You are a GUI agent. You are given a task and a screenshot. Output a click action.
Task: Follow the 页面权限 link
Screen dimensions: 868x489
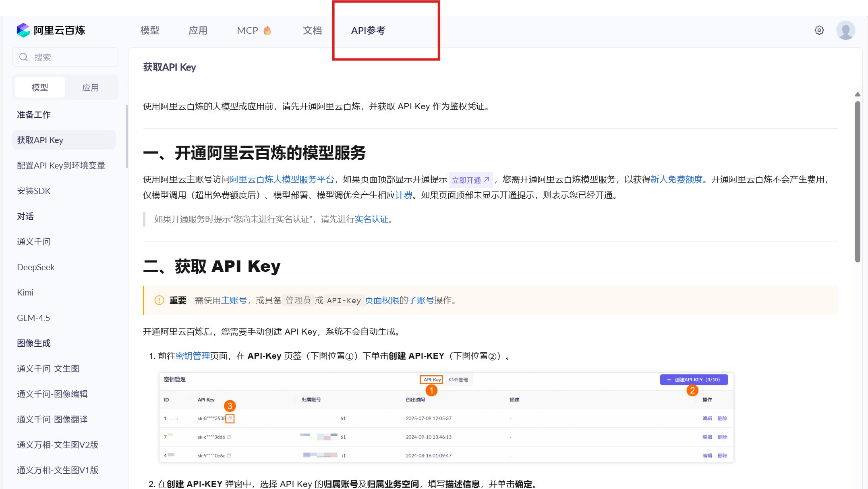pos(382,300)
